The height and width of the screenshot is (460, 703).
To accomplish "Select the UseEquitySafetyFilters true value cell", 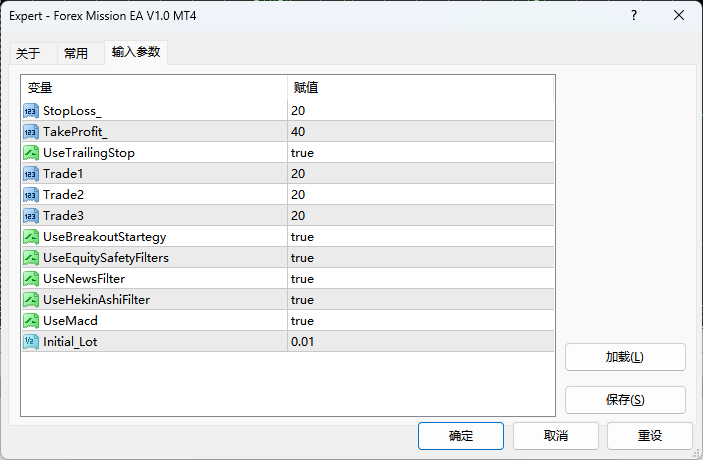I will 420,258.
